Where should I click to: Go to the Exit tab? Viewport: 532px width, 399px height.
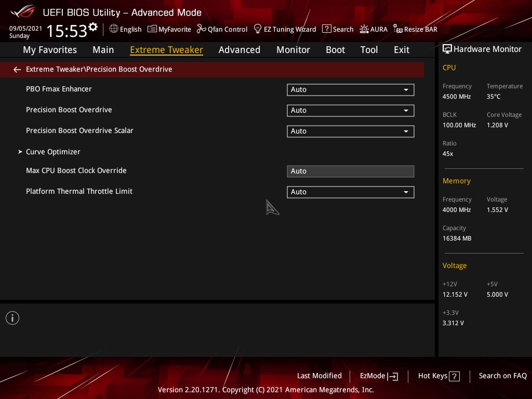point(402,50)
